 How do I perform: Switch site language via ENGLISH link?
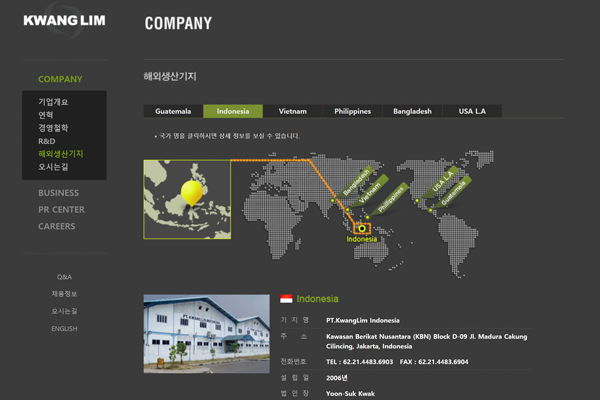click(64, 329)
